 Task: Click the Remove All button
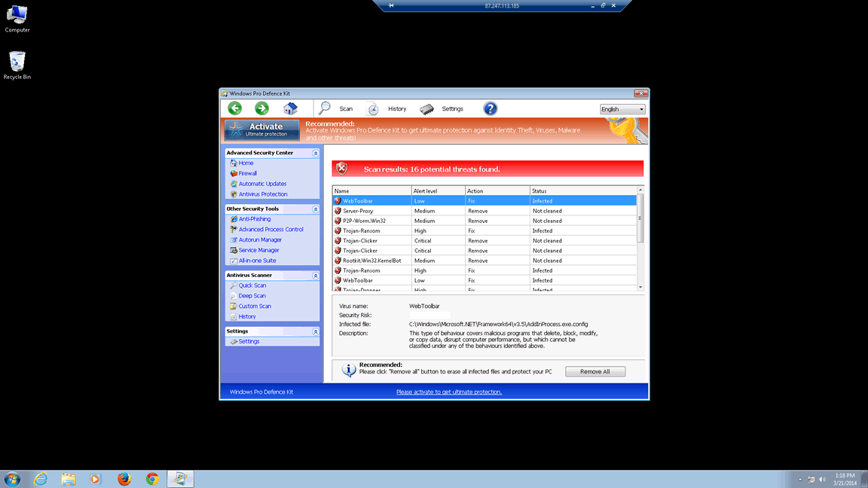pyautogui.click(x=594, y=371)
